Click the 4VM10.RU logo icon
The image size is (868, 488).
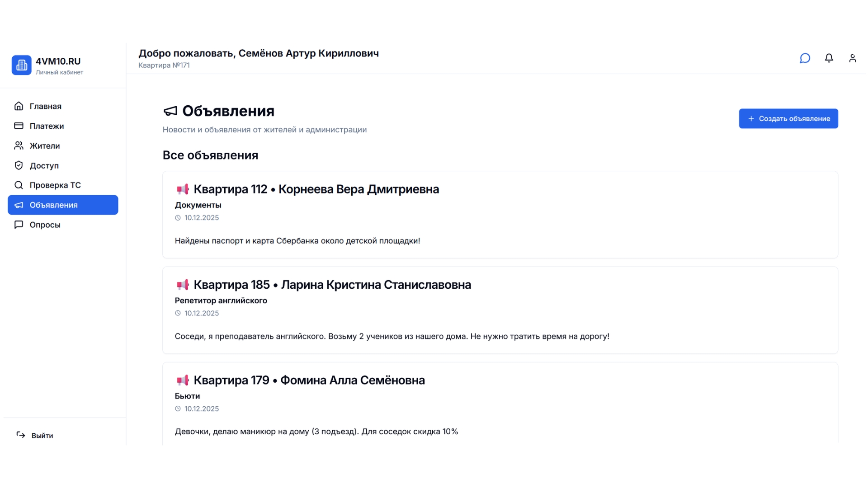(x=21, y=65)
